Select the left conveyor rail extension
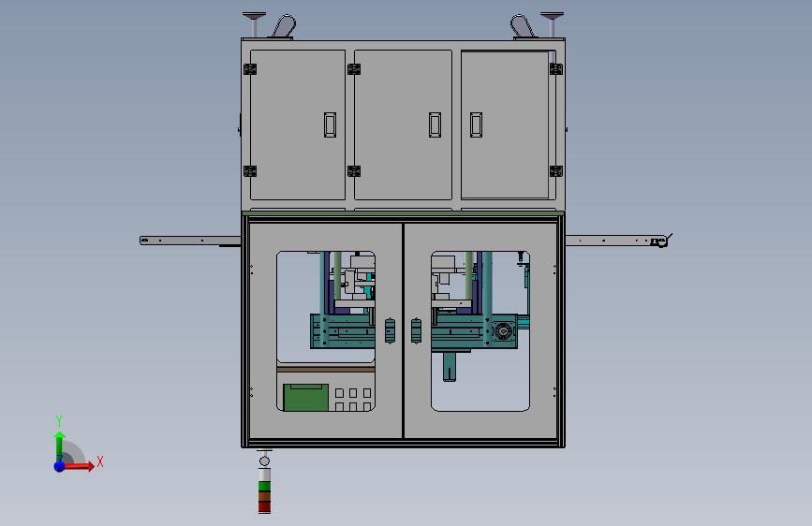 [x=190, y=241]
